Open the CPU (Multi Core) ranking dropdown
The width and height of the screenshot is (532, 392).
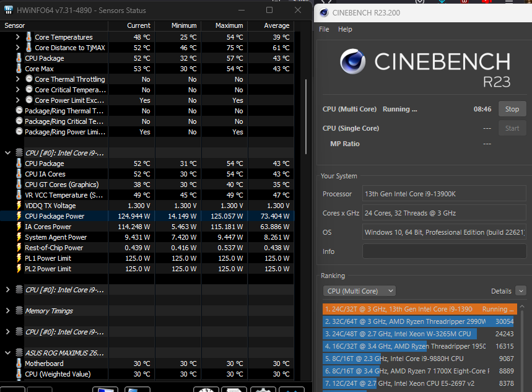359,291
